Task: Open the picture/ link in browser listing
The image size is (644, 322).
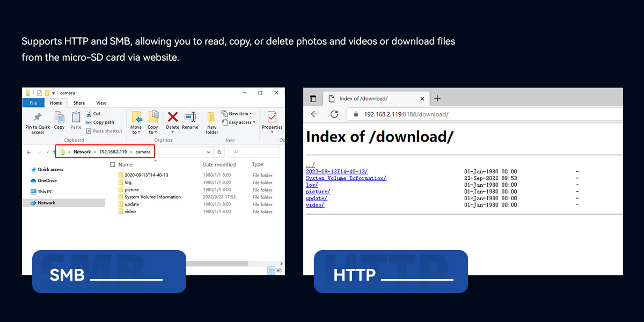Action: 318,192
